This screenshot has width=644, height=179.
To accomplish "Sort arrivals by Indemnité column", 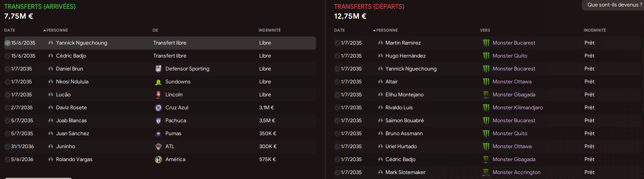I will point(270,30).
